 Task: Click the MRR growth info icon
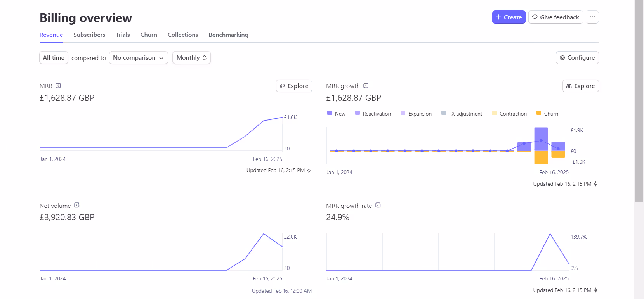coord(366,86)
